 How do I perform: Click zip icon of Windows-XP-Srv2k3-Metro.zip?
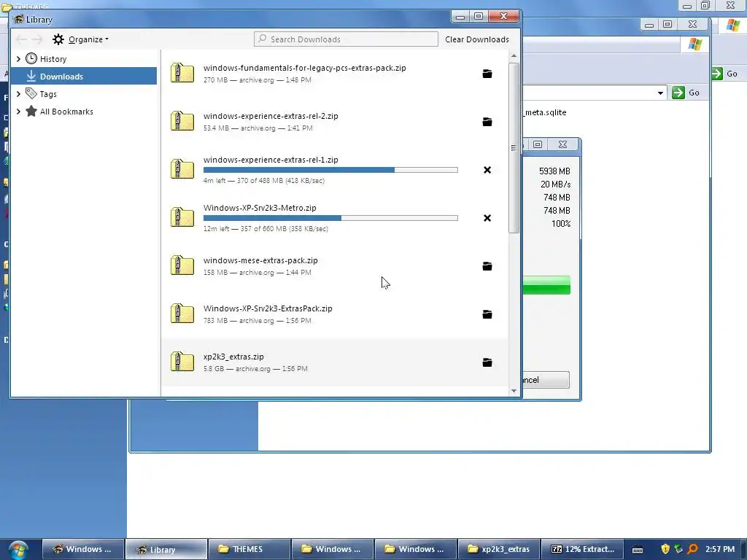tap(182, 217)
